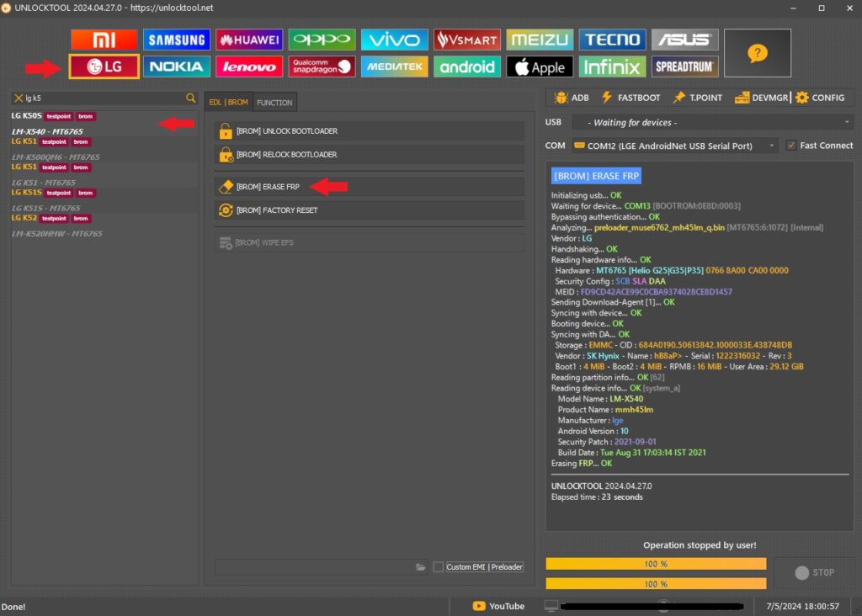Screen dimensions: 862x616
Task: Select the Samsung brand icon
Action: 176,40
